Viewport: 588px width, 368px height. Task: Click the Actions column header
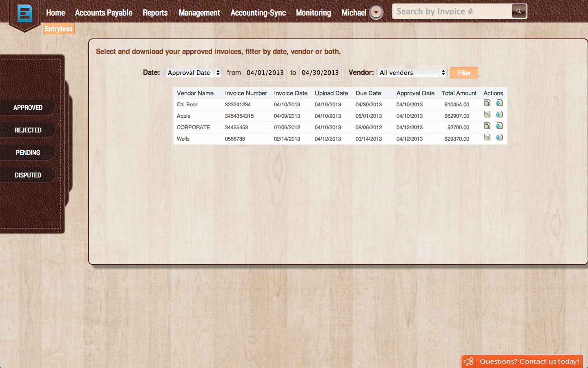pyautogui.click(x=493, y=93)
